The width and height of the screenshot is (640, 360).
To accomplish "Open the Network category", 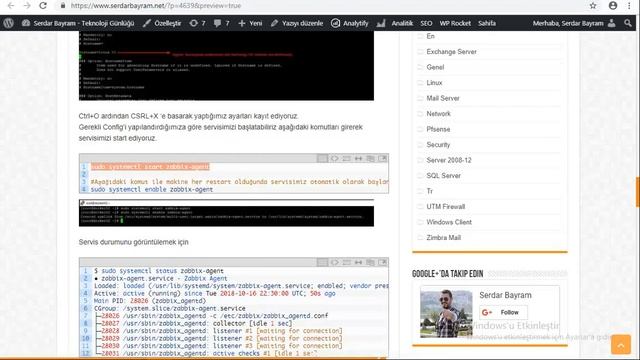I will pos(438,114).
